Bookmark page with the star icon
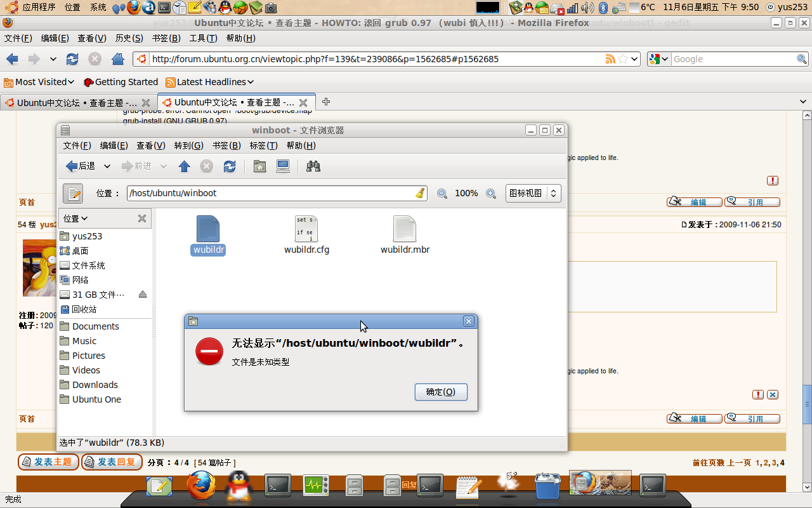Image resolution: width=812 pixels, height=508 pixels. coord(623,59)
